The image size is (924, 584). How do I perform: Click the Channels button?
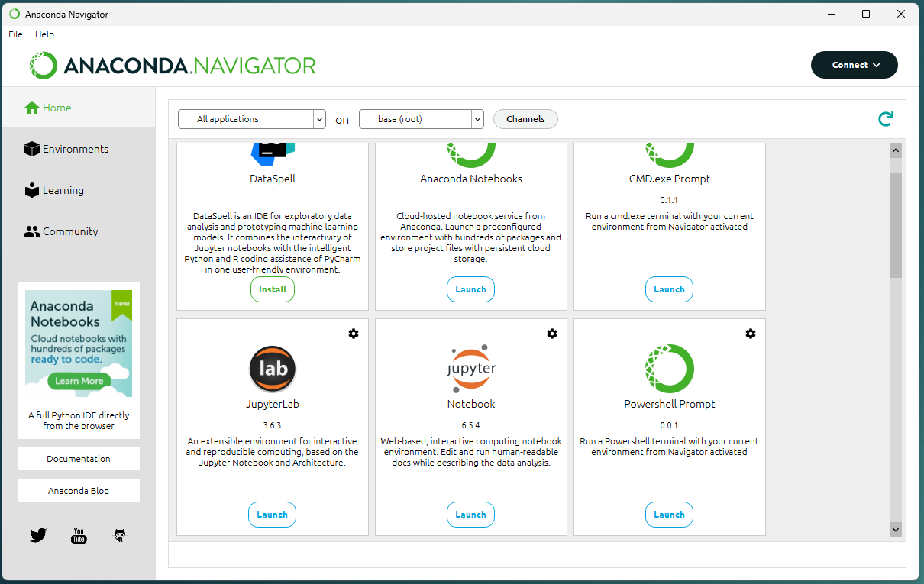click(x=525, y=119)
